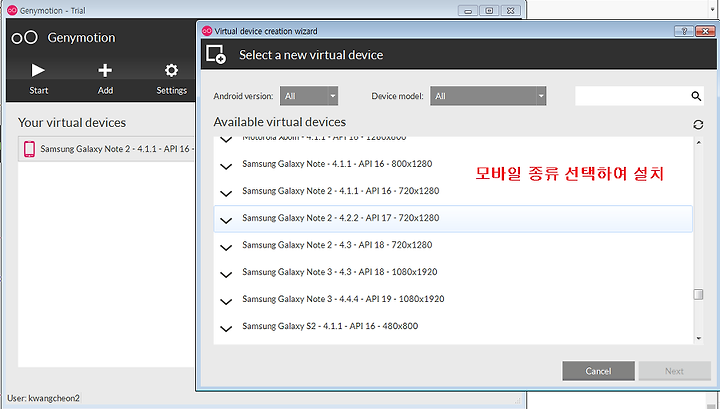Click User: kwangcheon2 status text
The width and height of the screenshot is (720, 409).
(x=43, y=398)
